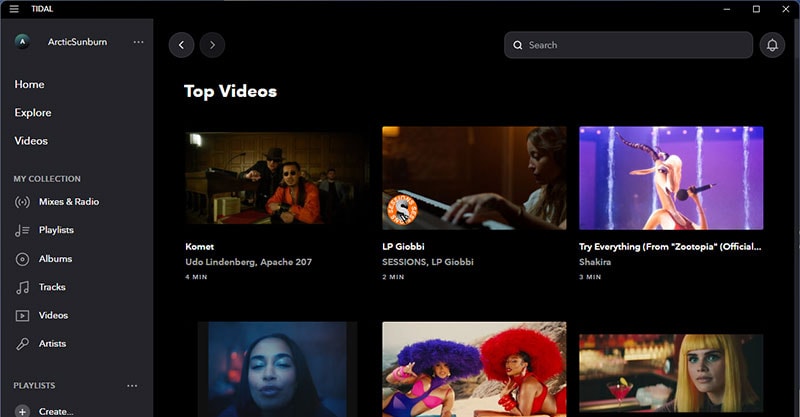The height and width of the screenshot is (417, 800).
Task: Click the Playlists list-note icon
Action: click(22, 230)
